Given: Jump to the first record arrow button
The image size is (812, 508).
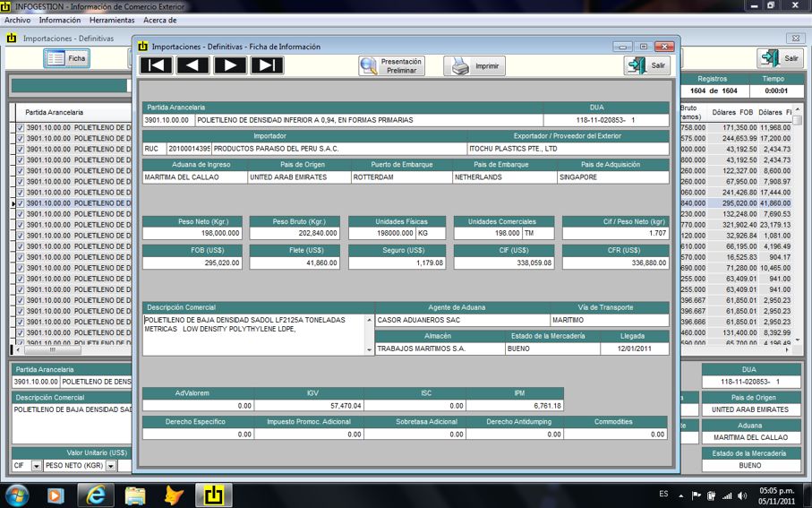Looking at the screenshot, I should pos(156,65).
